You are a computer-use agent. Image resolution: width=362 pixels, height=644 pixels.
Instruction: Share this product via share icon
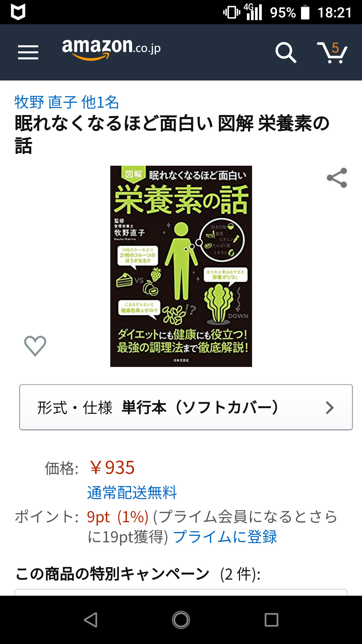pyautogui.click(x=337, y=178)
